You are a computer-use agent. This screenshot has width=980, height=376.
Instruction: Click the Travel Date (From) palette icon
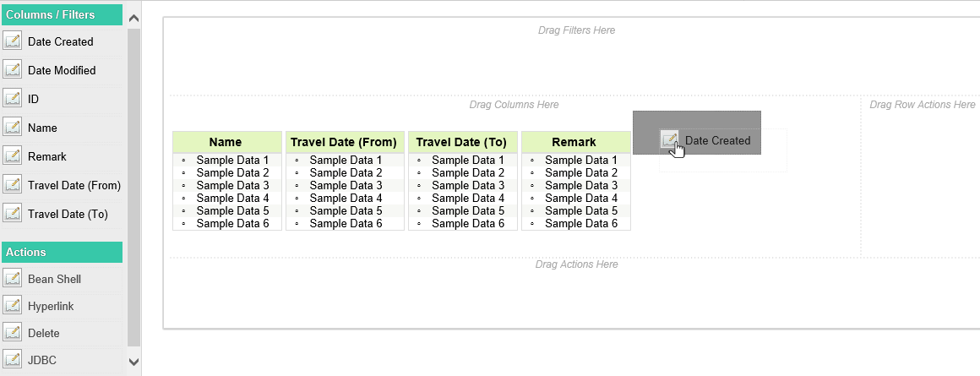pos(13,185)
